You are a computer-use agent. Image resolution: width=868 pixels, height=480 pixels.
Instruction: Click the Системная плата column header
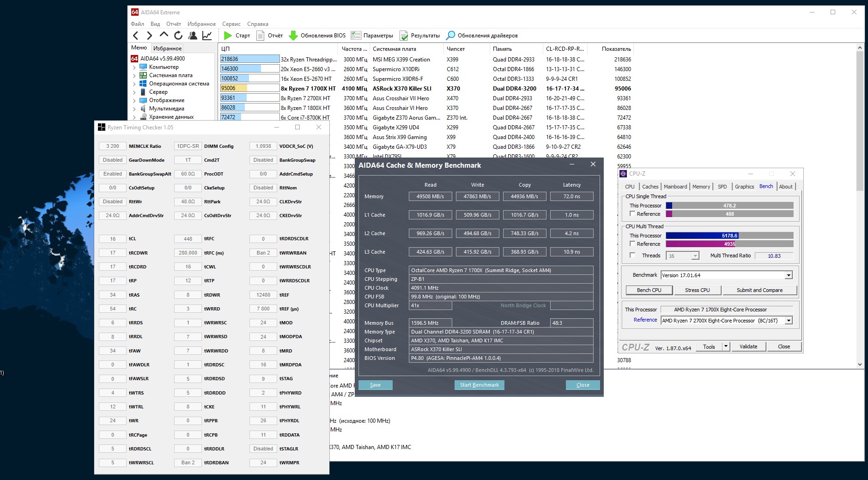tap(407, 49)
